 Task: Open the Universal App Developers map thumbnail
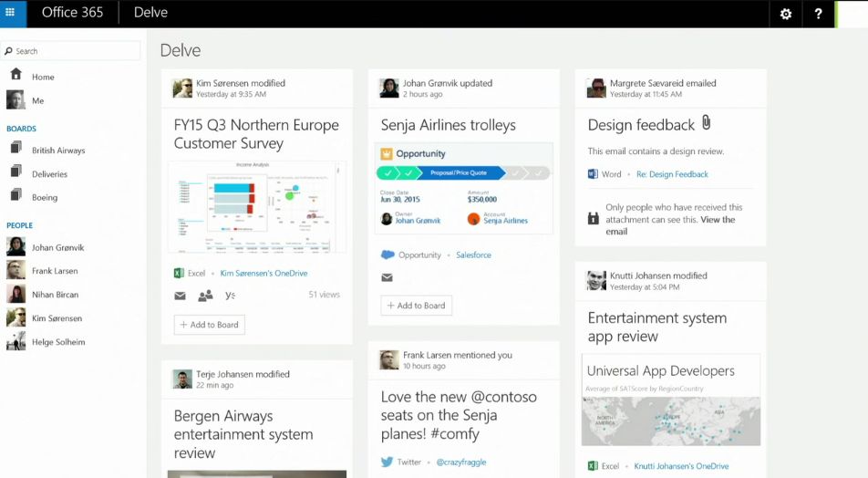tap(670, 400)
